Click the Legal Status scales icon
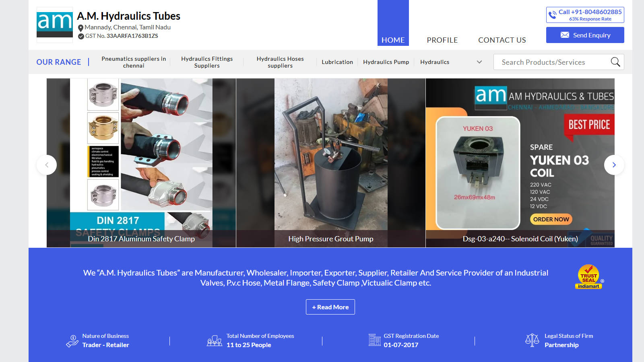Screen dimensions: 644x362 pos(532,340)
